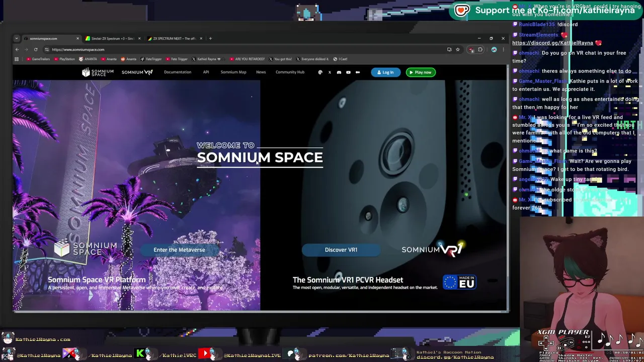Go back using browser back arrow

pos(17,49)
